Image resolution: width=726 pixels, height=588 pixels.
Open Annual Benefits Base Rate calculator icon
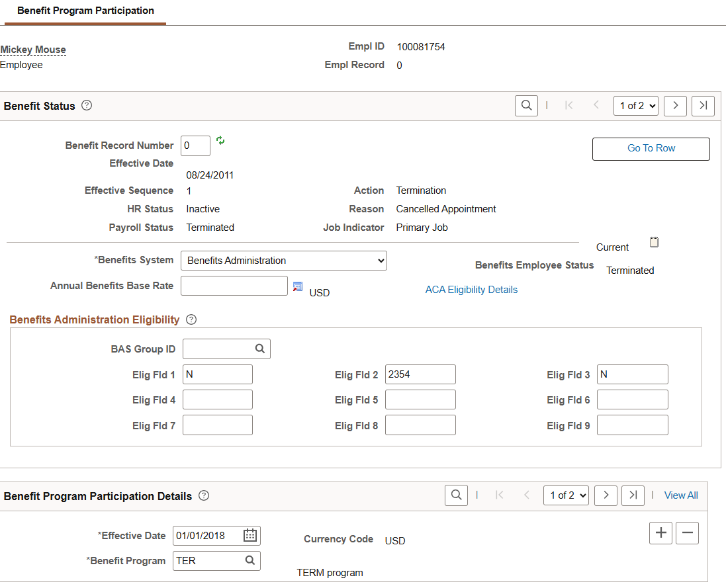pyautogui.click(x=298, y=286)
